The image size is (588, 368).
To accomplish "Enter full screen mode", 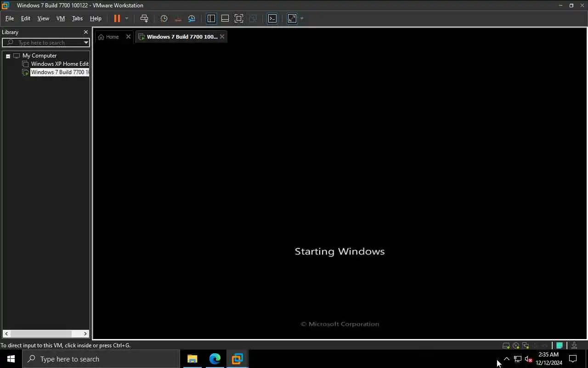I will [x=239, y=18].
